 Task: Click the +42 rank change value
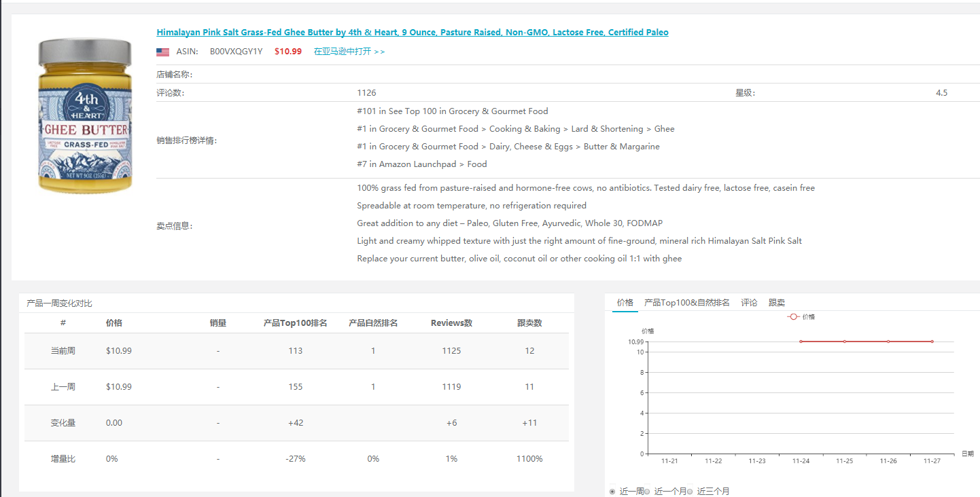pos(296,423)
